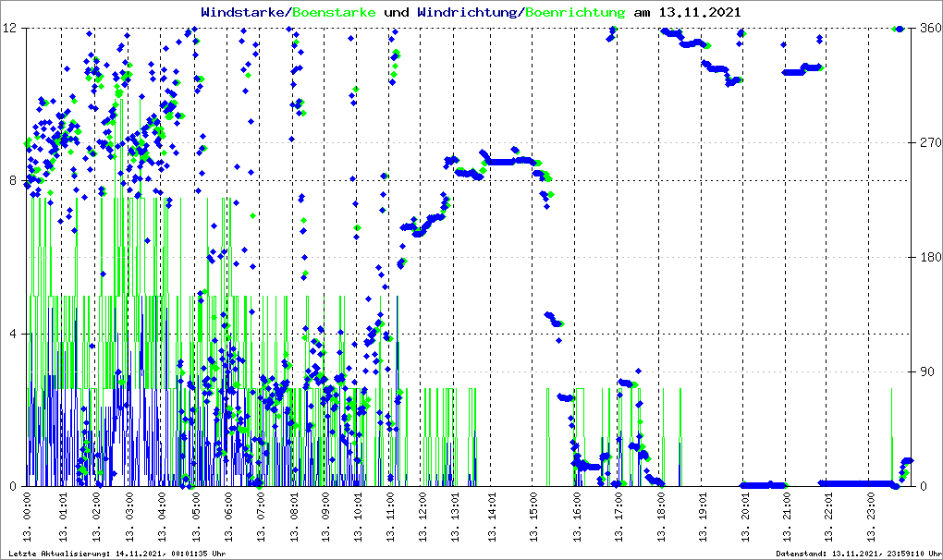Click the green Boenstarke title label
The width and height of the screenshot is (943, 560).
tap(336, 13)
